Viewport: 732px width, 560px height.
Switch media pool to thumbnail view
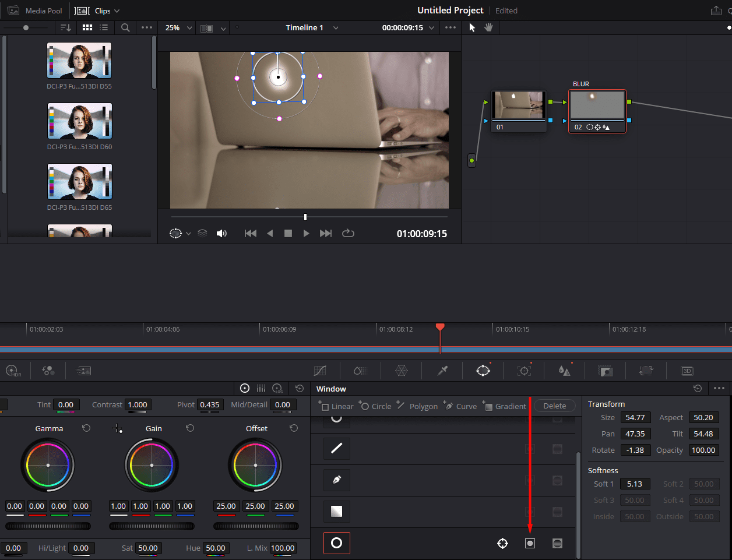click(87, 27)
